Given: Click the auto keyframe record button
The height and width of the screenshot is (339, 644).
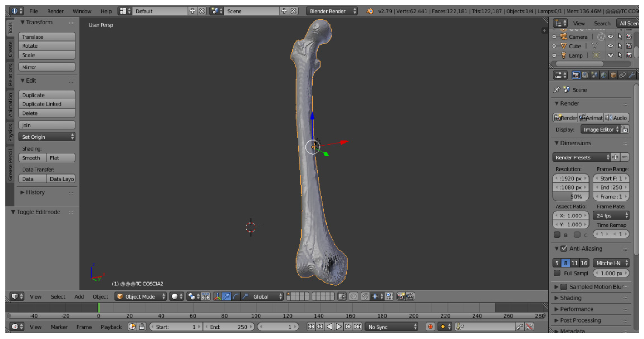Looking at the screenshot, I should click(430, 327).
